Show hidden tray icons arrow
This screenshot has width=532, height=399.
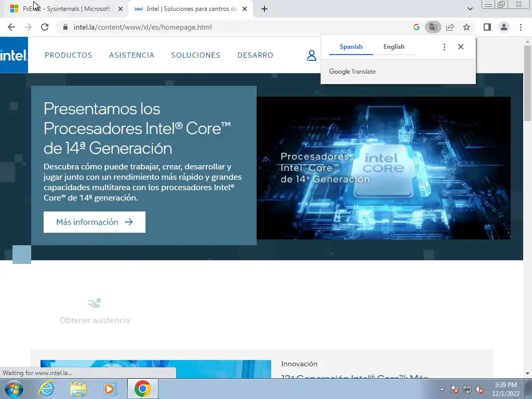[442, 389]
